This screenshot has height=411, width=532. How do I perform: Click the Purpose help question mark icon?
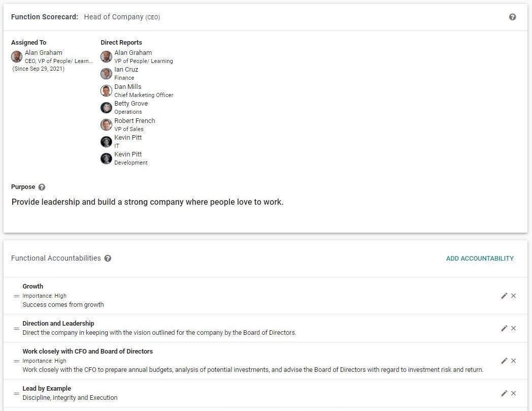pyautogui.click(x=42, y=187)
